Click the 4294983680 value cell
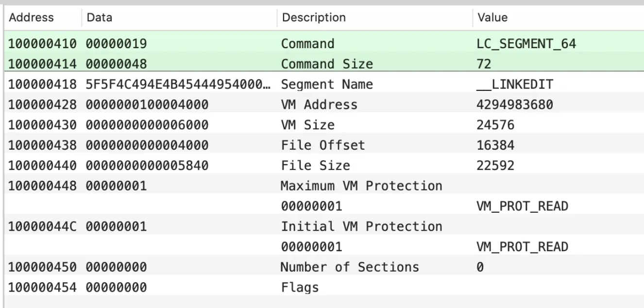Viewport: 644px width, 308px height. tap(515, 104)
